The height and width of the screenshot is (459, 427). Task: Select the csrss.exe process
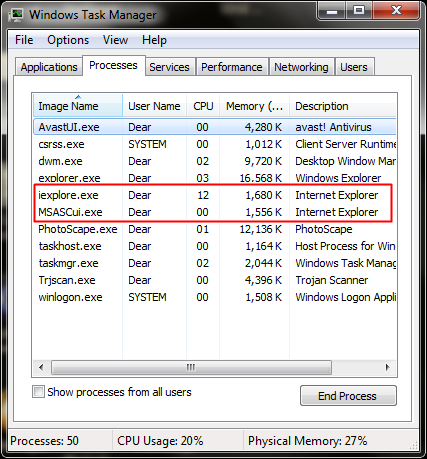coord(214,144)
